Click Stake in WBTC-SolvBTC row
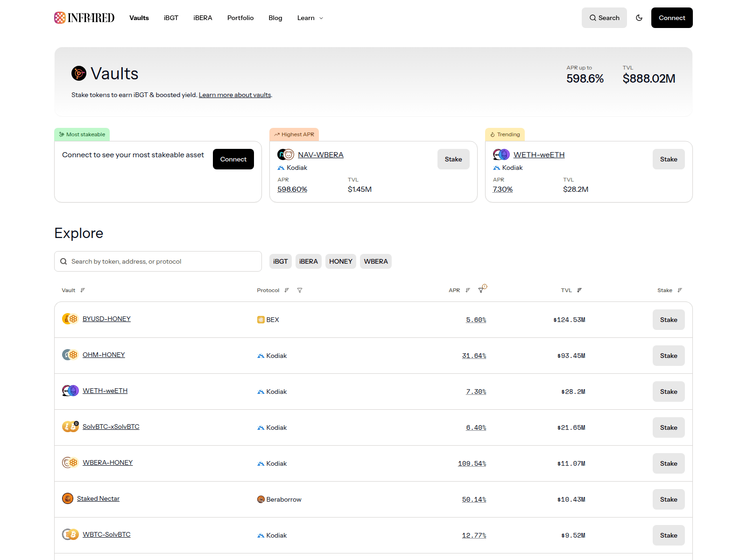The height and width of the screenshot is (560, 747). pyautogui.click(x=669, y=535)
